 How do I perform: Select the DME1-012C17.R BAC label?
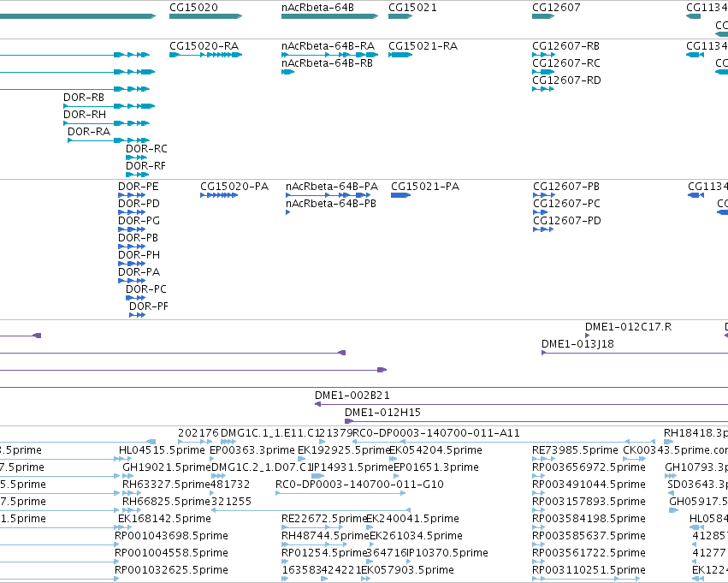[628, 327]
